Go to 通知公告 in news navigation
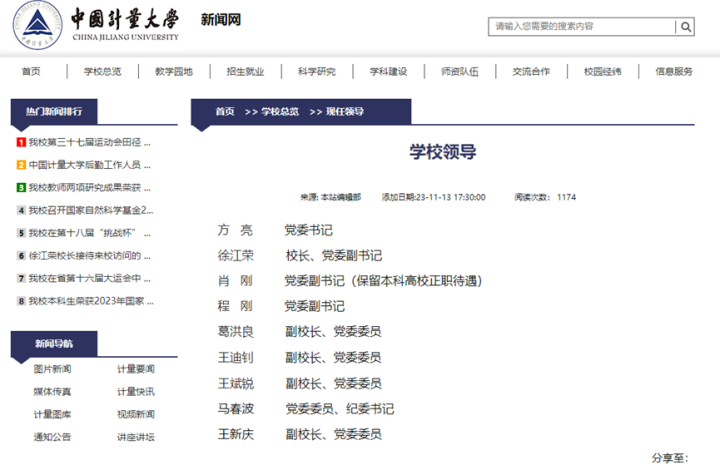This screenshot has height=465, width=720. pos(52,437)
